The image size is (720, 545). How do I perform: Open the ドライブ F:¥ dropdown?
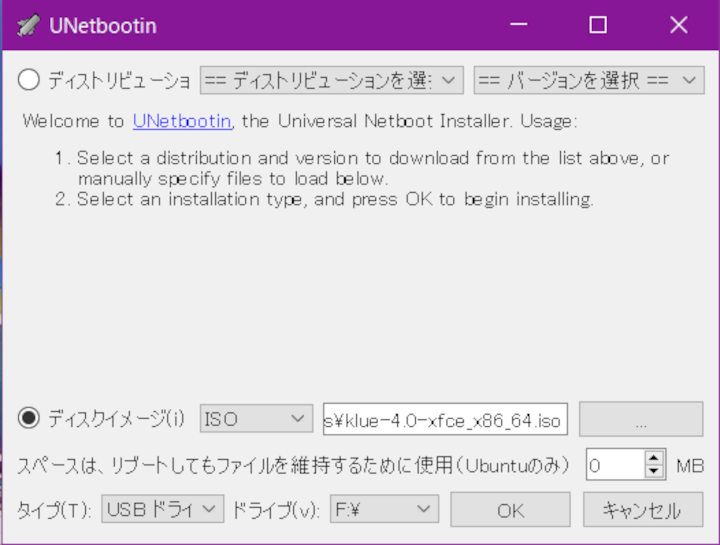pyautogui.click(x=384, y=509)
